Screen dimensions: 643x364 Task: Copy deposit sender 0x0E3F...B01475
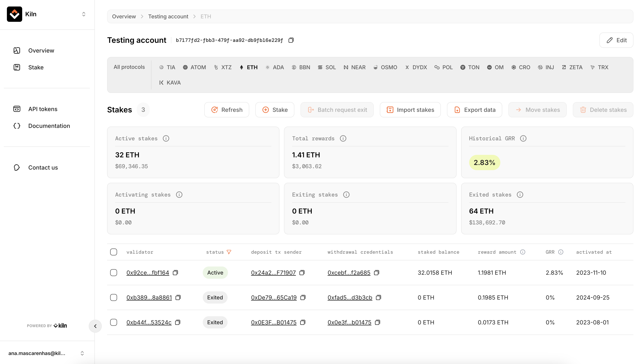303,322
